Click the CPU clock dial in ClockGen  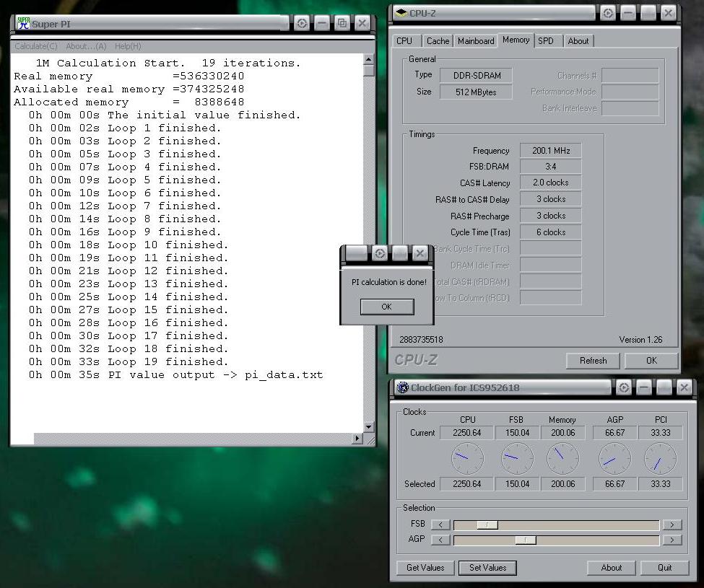(x=467, y=458)
